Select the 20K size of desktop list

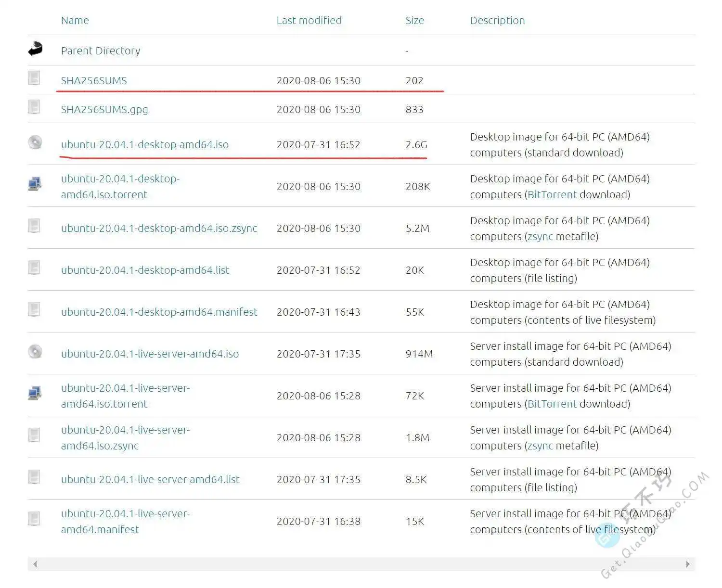point(415,270)
